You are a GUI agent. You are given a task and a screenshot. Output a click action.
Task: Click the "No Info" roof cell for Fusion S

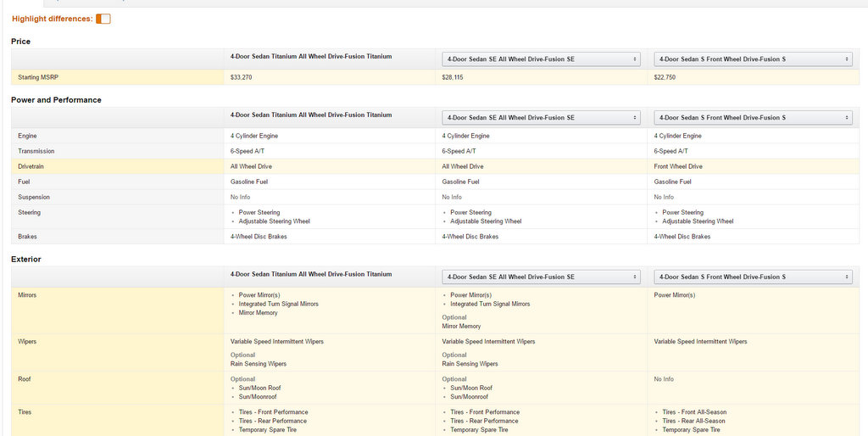[664, 379]
